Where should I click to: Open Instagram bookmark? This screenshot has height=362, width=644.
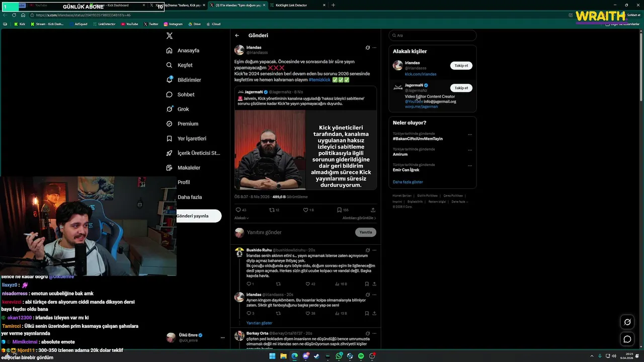point(173,24)
